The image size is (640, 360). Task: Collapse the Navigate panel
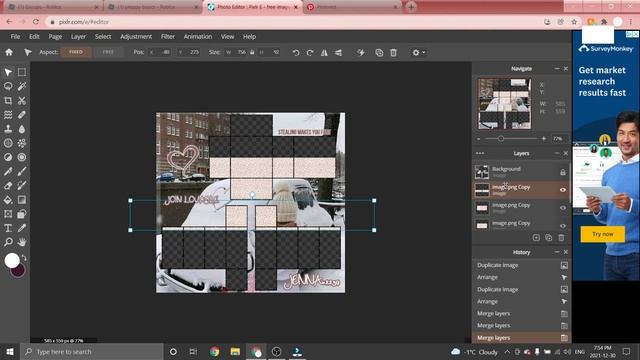(557, 69)
